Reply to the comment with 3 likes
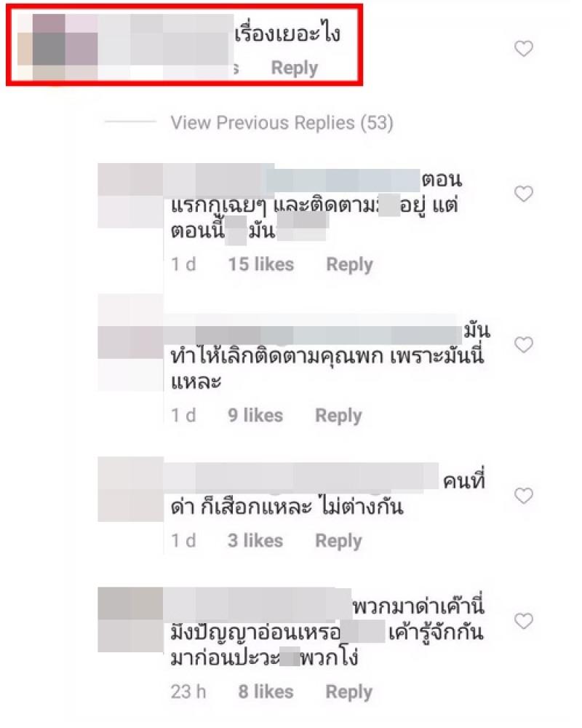 tap(338, 541)
